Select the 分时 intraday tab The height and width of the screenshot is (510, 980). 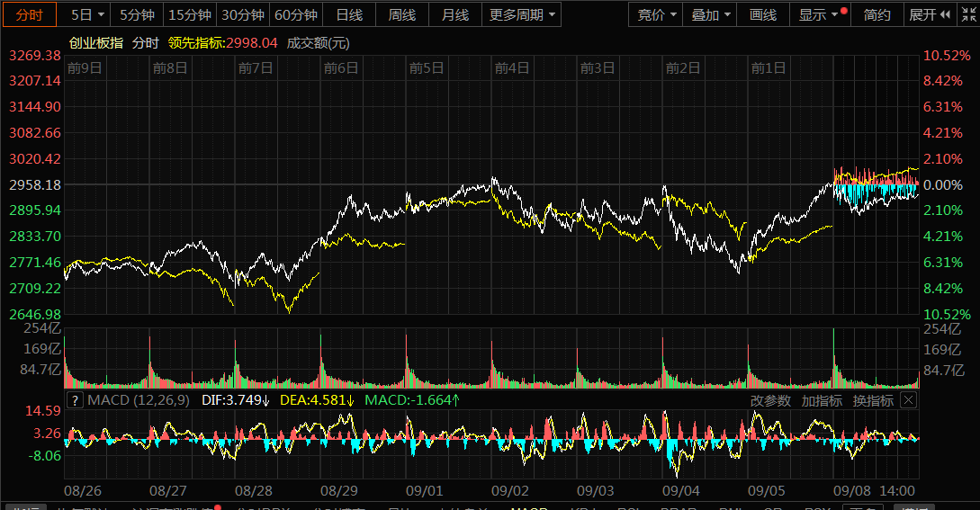click(30, 14)
